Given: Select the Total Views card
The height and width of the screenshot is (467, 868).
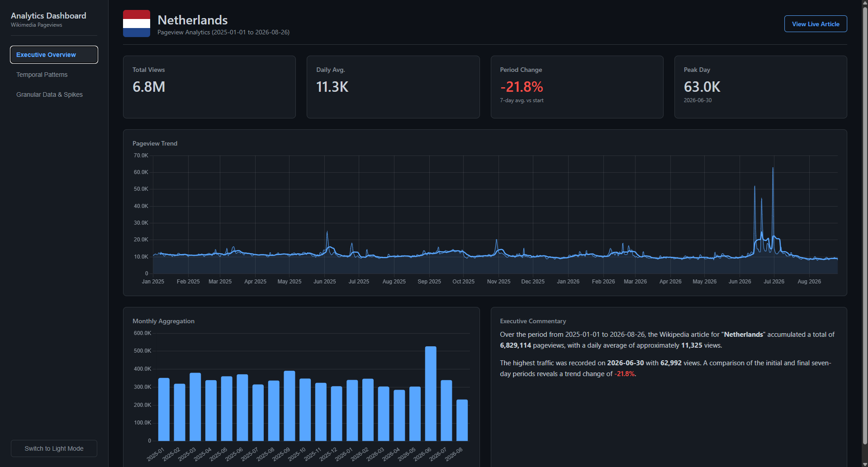Looking at the screenshot, I should (209, 87).
